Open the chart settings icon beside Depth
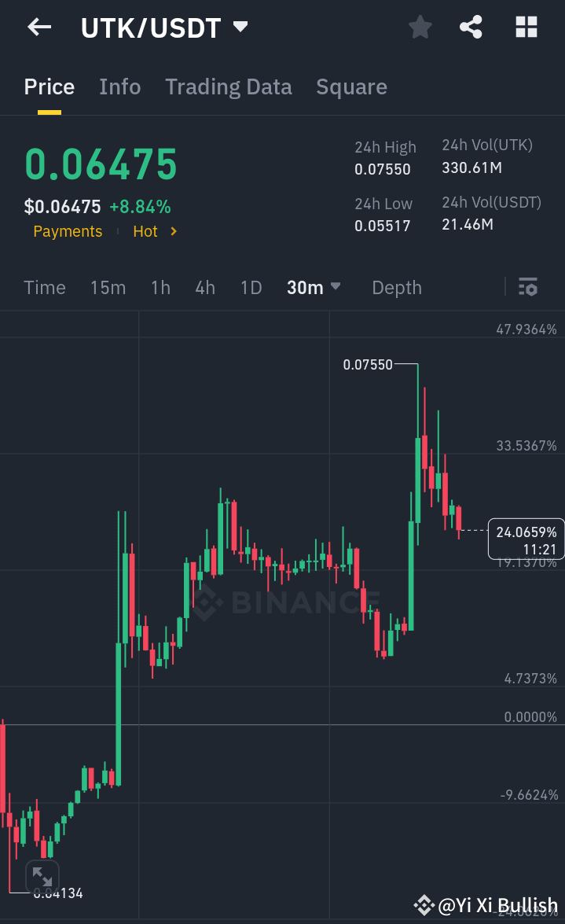565x924 pixels. [x=527, y=287]
